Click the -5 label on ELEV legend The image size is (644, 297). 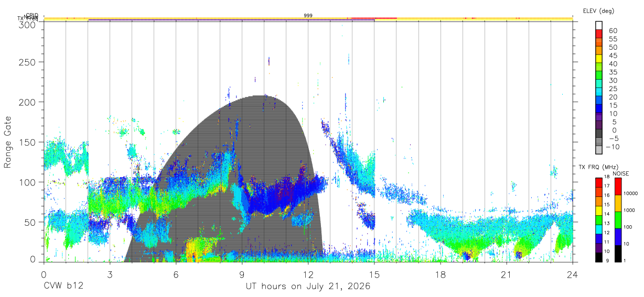click(613, 139)
